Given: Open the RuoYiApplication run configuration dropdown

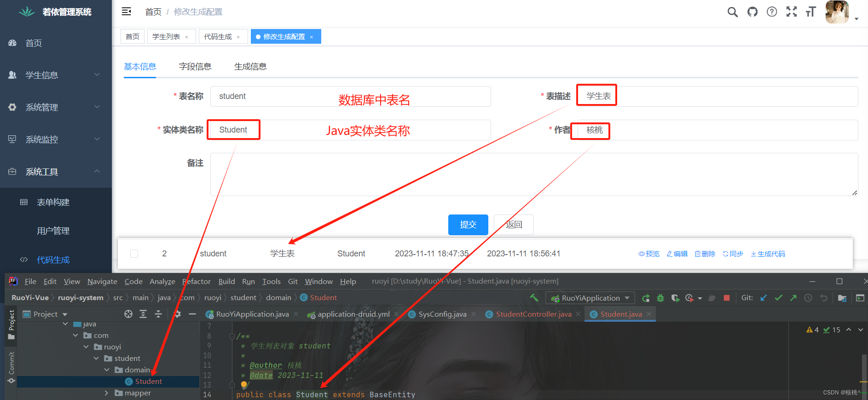Looking at the screenshot, I should coord(590,298).
